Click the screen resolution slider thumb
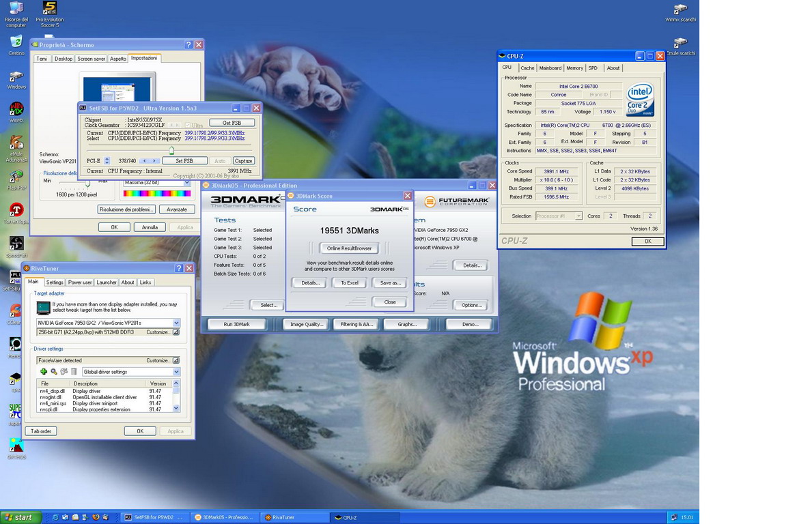The image size is (812, 524). point(87,184)
